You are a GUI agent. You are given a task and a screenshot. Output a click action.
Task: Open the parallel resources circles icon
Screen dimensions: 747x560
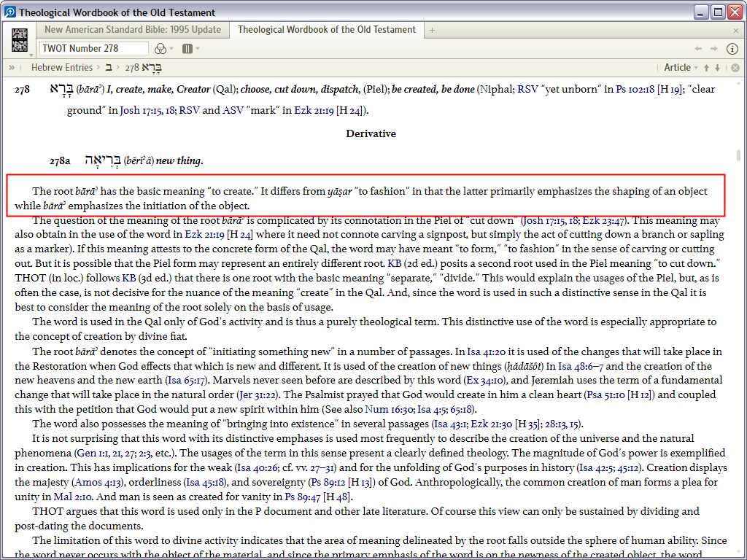(160, 49)
